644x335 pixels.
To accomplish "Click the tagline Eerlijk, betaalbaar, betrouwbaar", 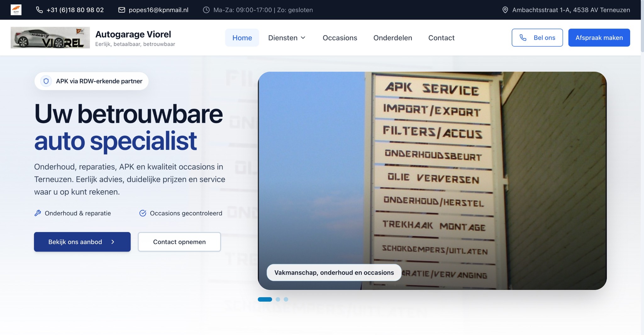I will click(x=135, y=44).
